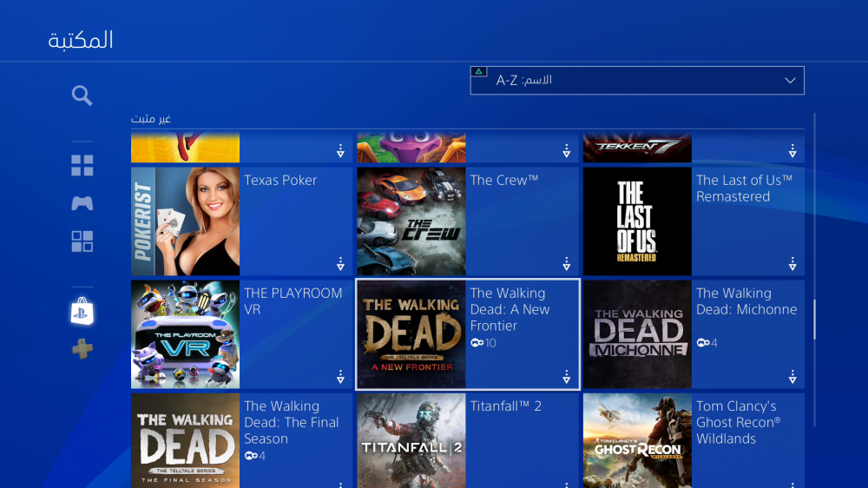Select the Texas Poker cover thumbnail
Screen dimensions: 868x488
(186, 221)
